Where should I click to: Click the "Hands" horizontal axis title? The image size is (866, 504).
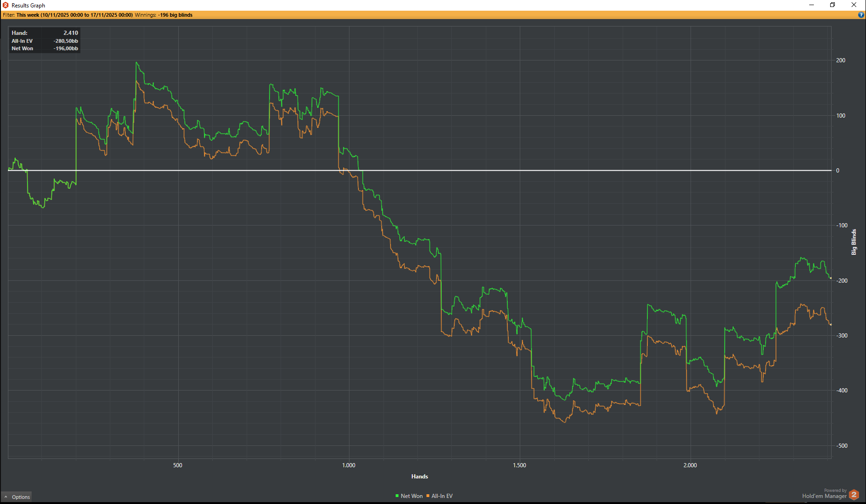[420, 477]
